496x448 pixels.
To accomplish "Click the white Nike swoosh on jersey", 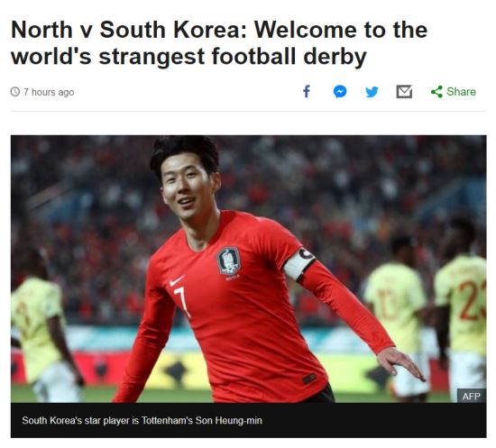I will [x=177, y=280].
